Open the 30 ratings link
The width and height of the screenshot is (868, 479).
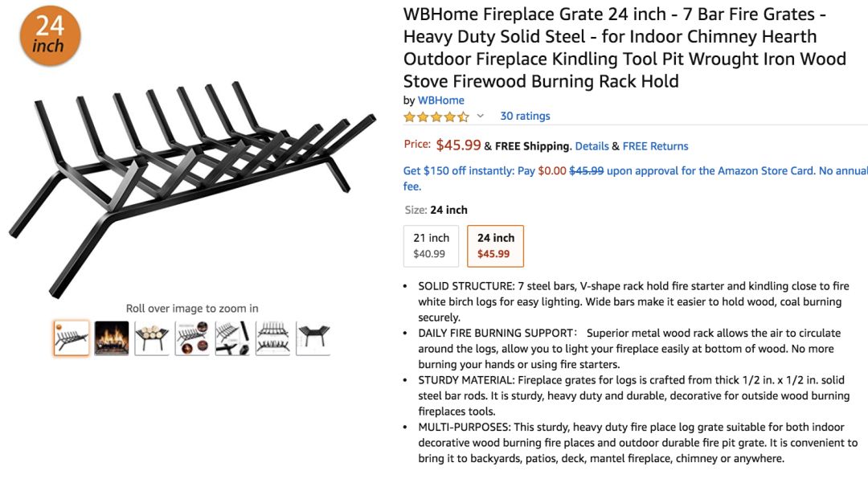525,116
